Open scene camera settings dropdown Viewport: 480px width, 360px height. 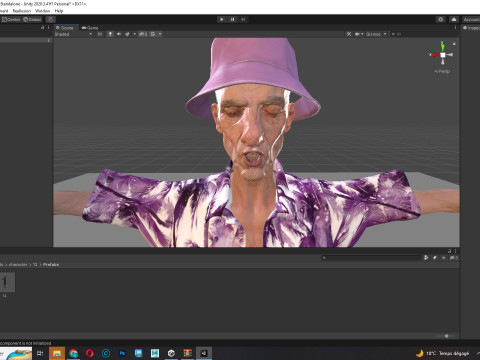[x=359, y=34]
